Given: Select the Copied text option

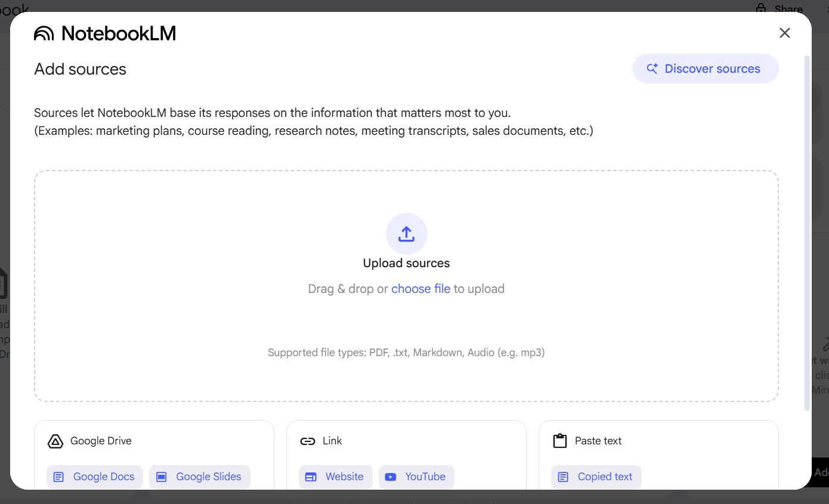Looking at the screenshot, I should click(x=596, y=477).
